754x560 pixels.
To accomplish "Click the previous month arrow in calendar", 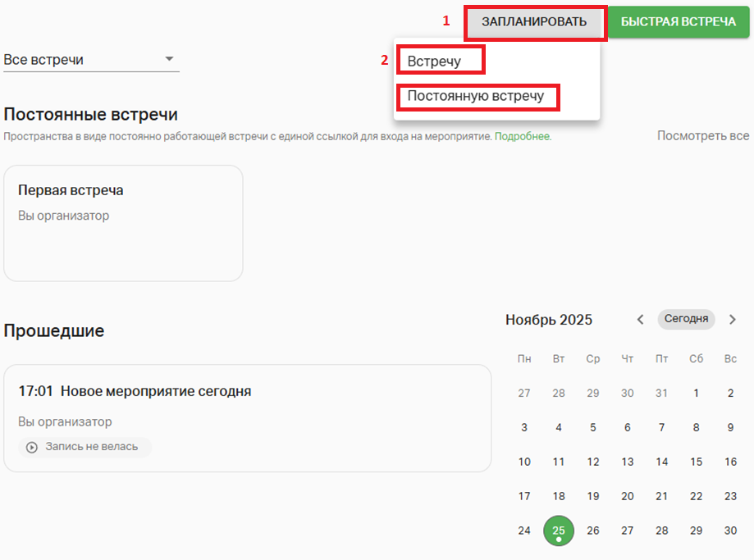I will 641,320.
